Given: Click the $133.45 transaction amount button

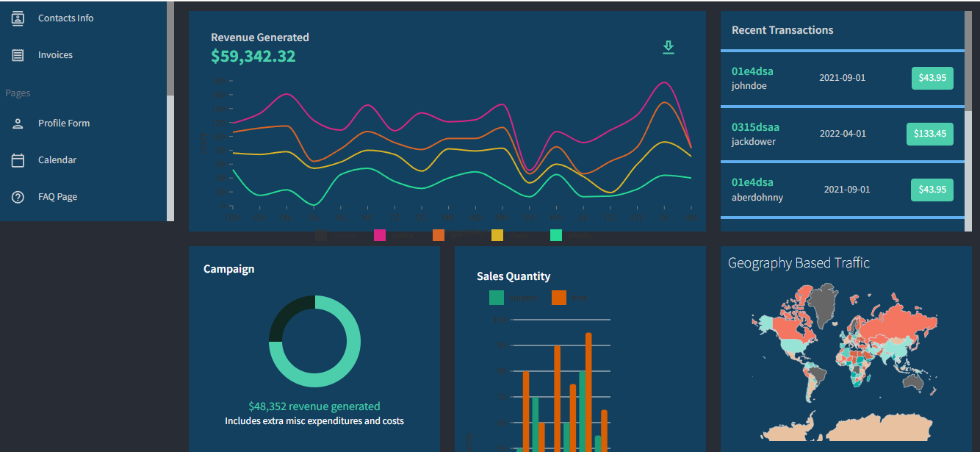Looking at the screenshot, I should click(x=929, y=134).
